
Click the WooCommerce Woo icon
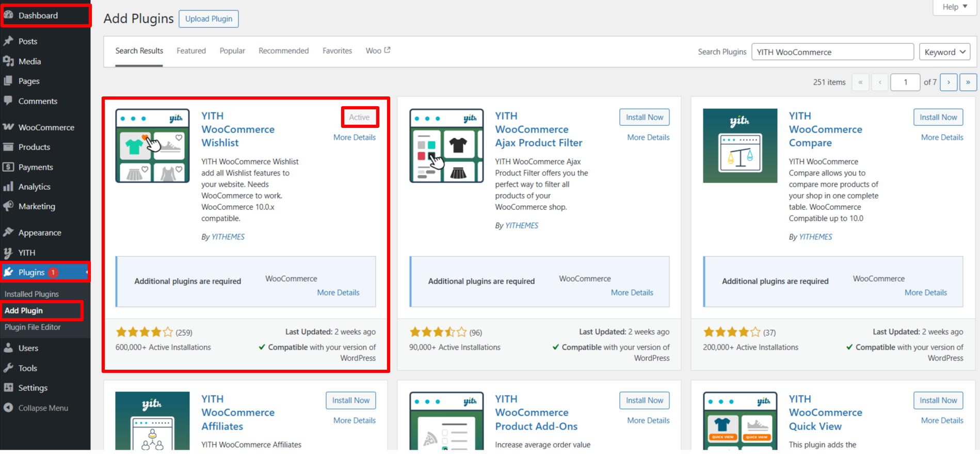8,127
